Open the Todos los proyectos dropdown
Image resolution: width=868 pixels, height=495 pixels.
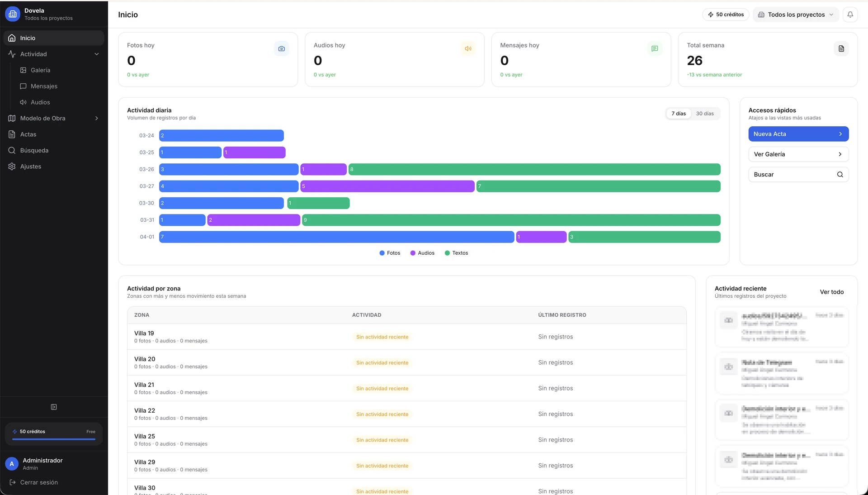click(796, 14)
